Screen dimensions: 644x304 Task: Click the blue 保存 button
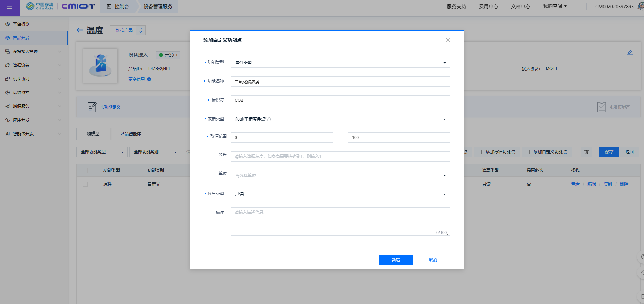pos(609,152)
